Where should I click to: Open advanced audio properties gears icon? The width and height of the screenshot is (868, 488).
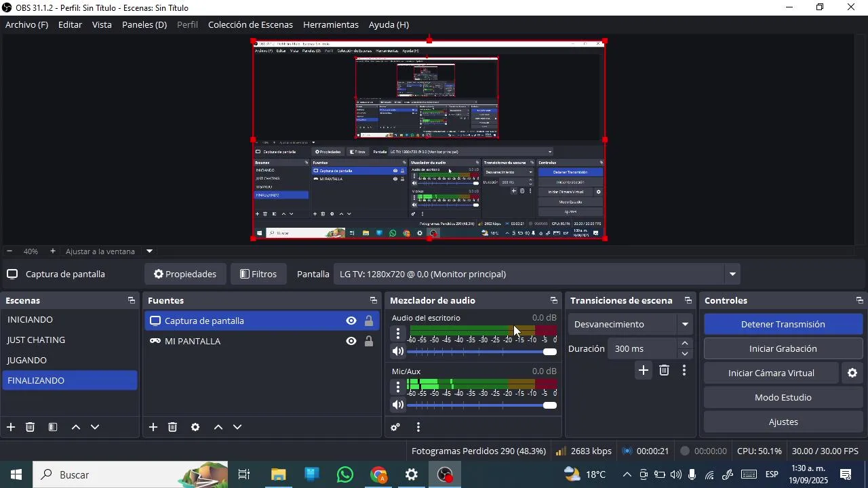395,427
